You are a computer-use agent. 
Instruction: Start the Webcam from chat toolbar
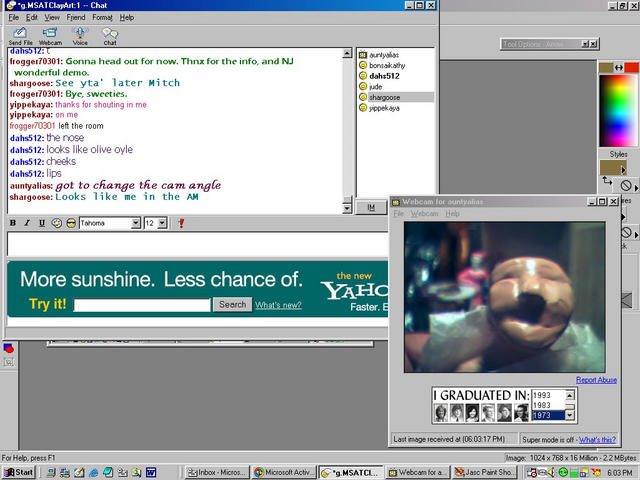pyautogui.click(x=50, y=36)
